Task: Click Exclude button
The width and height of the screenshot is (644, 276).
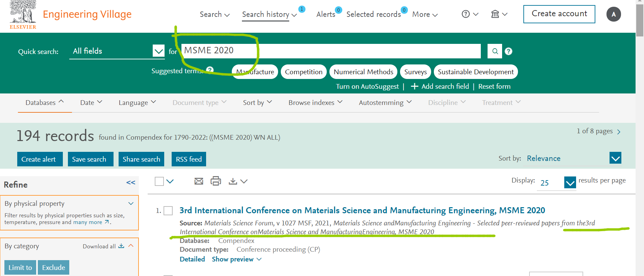Action: pyautogui.click(x=53, y=267)
